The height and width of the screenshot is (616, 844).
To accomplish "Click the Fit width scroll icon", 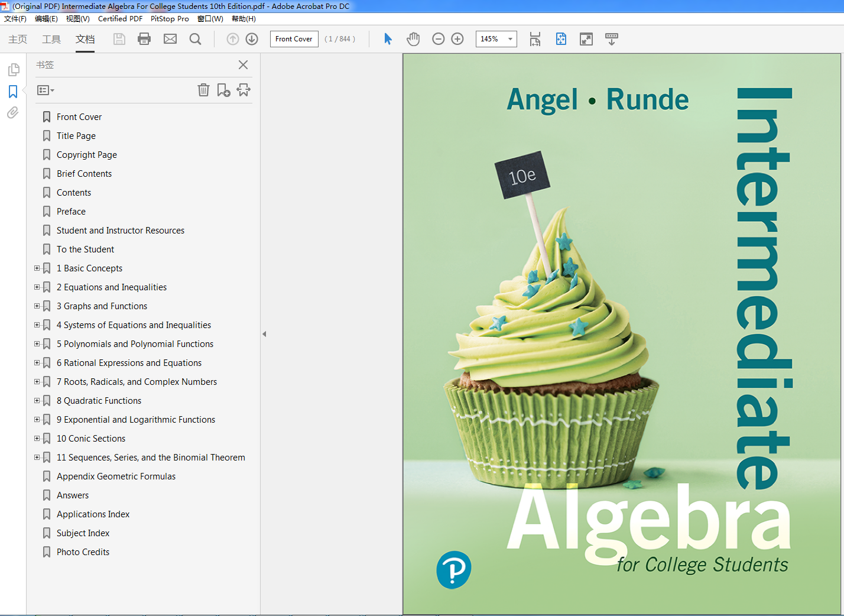I will click(535, 39).
